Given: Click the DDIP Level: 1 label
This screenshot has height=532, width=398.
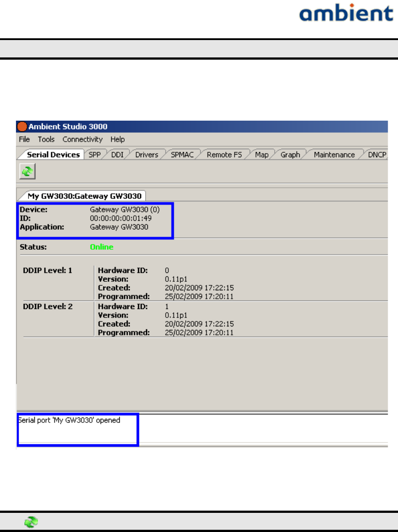Looking at the screenshot, I should click(x=48, y=270).
